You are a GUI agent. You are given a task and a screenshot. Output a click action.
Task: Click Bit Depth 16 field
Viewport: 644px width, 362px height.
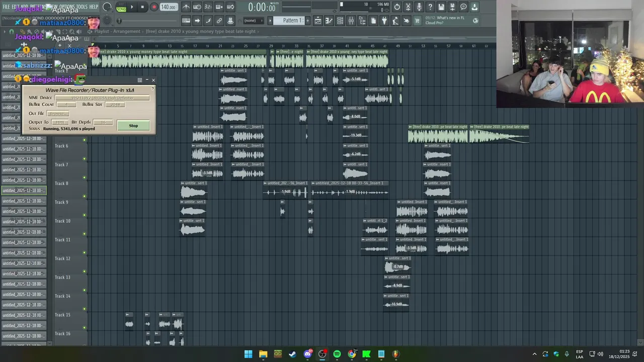(103, 122)
